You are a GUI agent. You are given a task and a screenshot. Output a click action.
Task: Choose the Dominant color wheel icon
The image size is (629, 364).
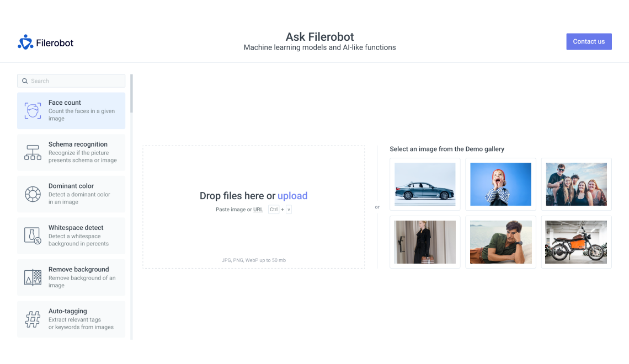point(33,194)
